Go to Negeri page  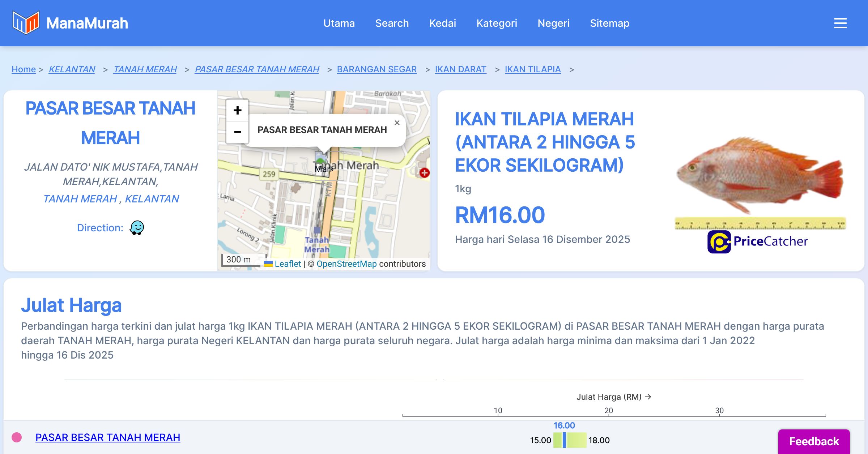tap(553, 23)
